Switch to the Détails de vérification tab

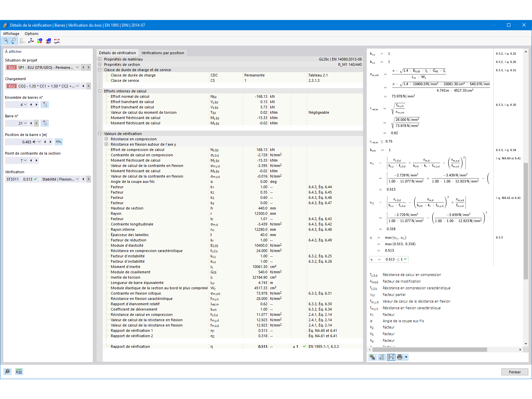(117, 53)
